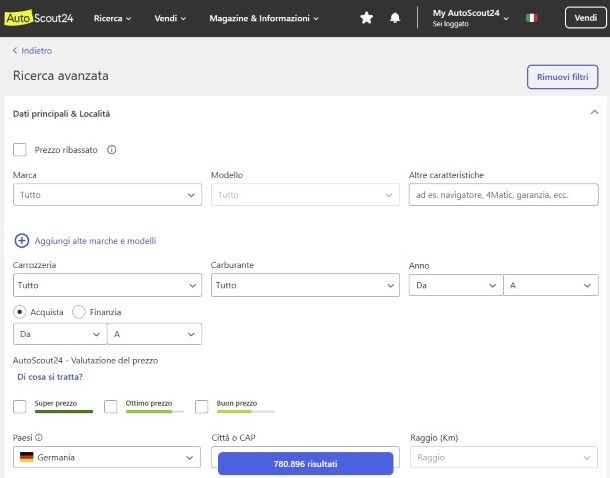610x478 pixels.
Task: Click the AutoScout24 logo
Action: pyautogui.click(x=39, y=18)
